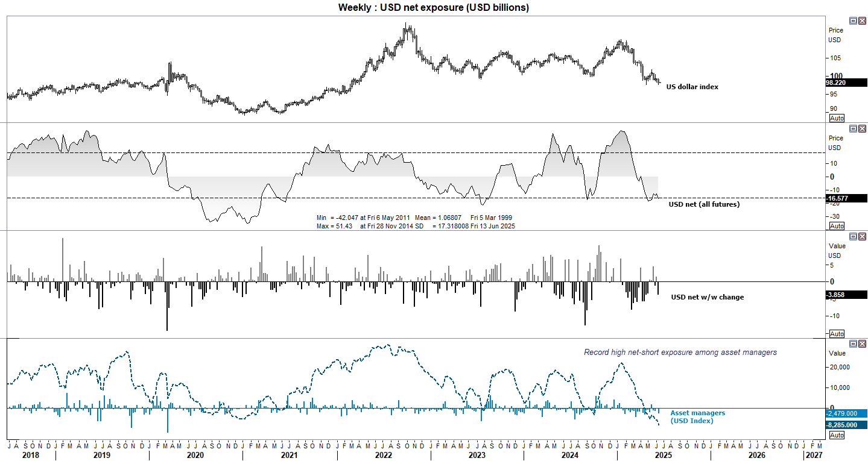Click the 2024 label on the timeline axis

click(x=569, y=456)
